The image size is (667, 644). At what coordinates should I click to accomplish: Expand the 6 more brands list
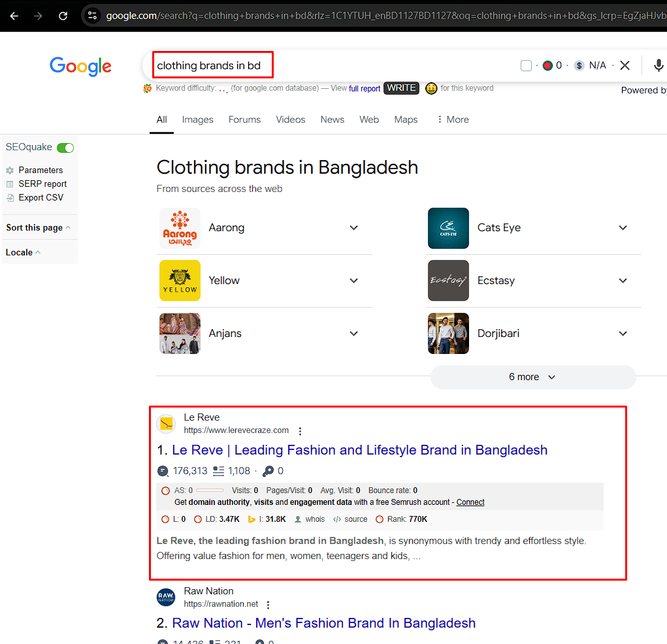(532, 377)
